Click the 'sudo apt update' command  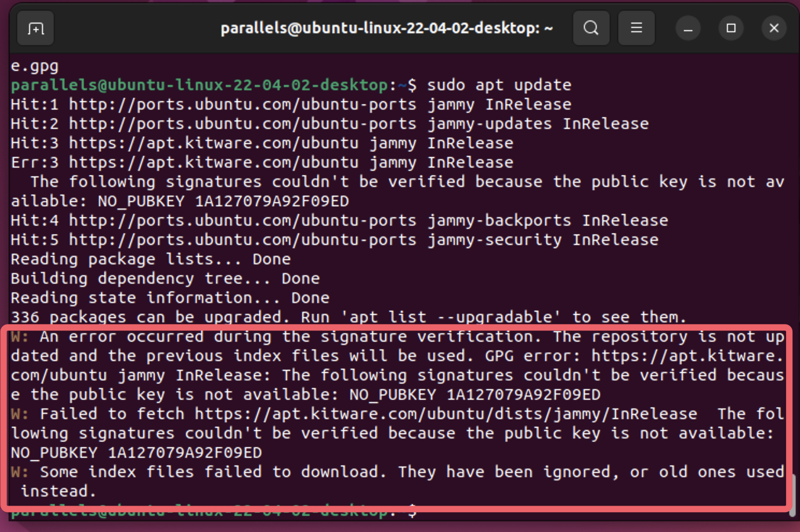tap(499, 85)
